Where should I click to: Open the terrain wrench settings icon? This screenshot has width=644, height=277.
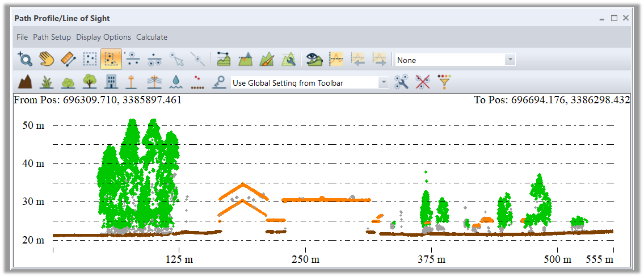point(289,59)
